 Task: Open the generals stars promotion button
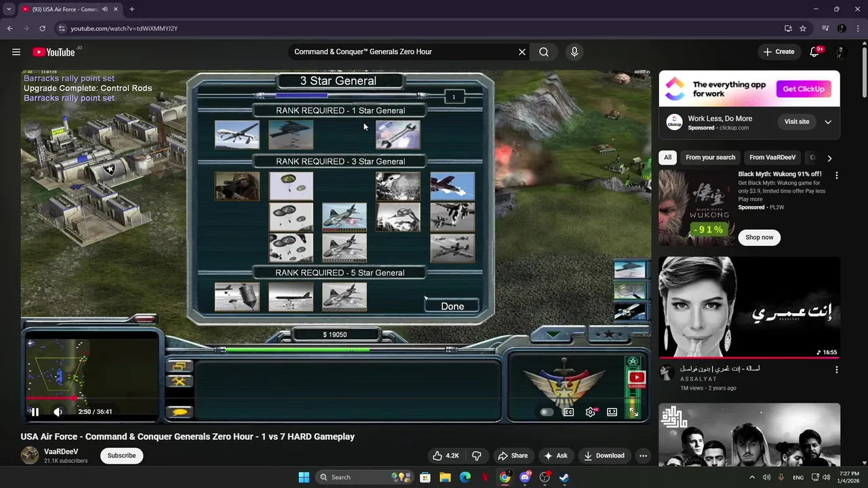pyautogui.click(x=609, y=334)
